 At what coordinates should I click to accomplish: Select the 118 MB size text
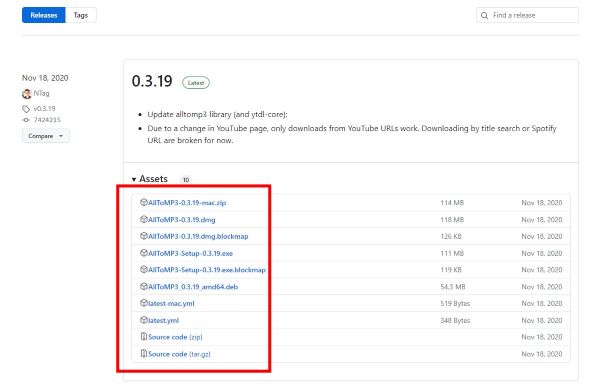[x=452, y=220]
